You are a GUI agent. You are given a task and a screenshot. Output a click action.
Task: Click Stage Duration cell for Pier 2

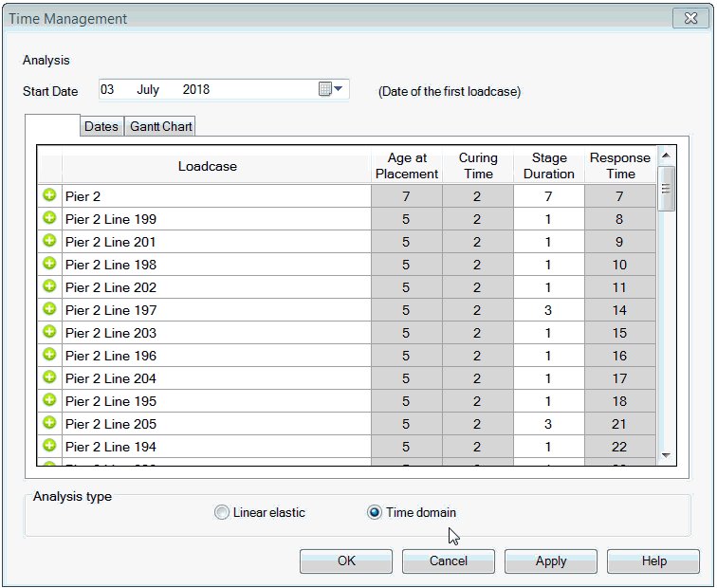coord(549,196)
